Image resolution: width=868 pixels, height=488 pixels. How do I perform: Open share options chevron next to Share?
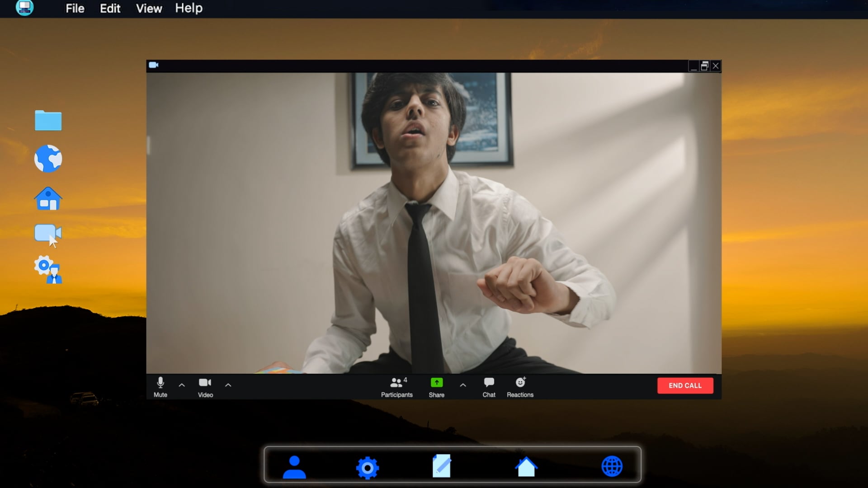pyautogui.click(x=463, y=385)
